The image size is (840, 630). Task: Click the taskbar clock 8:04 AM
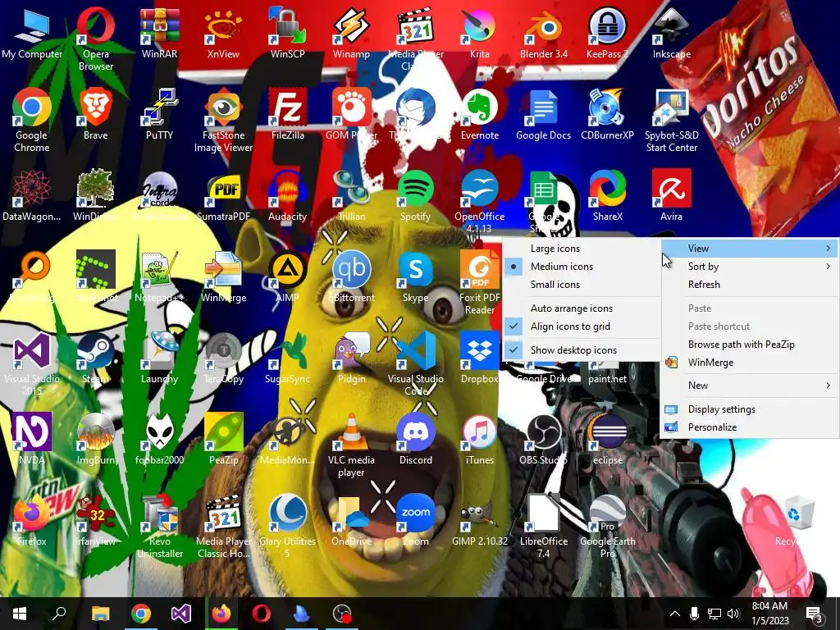coord(769,614)
